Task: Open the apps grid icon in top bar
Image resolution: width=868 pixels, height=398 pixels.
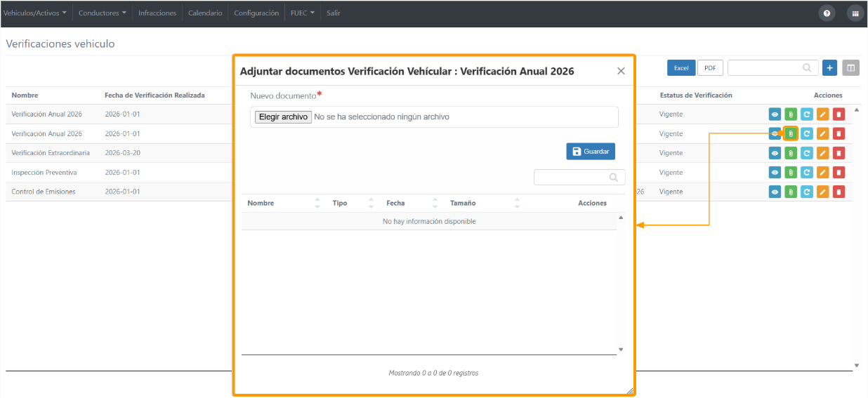Action: point(855,13)
